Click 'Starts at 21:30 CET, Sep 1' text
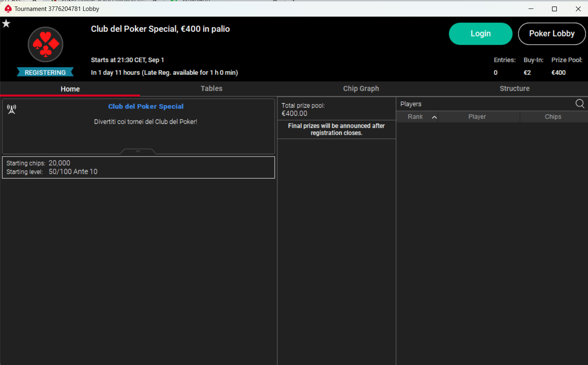The width and height of the screenshot is (588, 365). [x=127, y=60]
